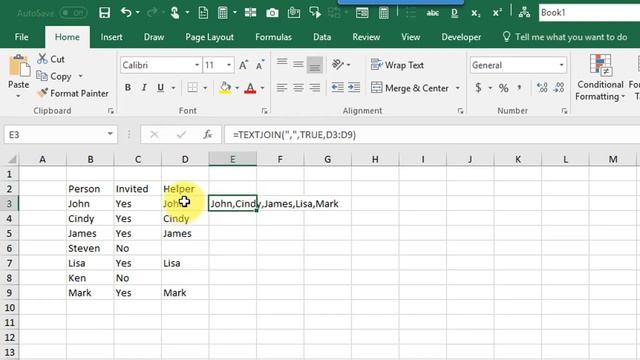This screenshot has width=640, height=360.
Task: Click the Save icon in quick access toolbar
Action: (104, 13)
